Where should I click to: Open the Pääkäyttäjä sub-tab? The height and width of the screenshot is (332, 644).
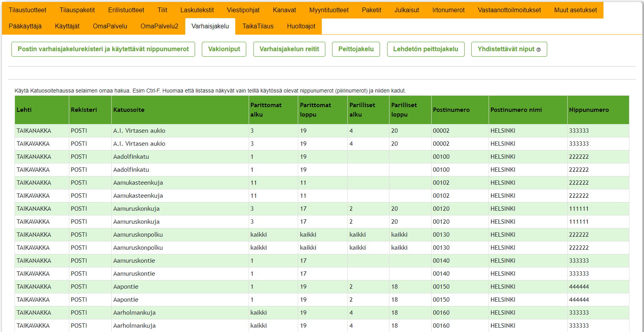tap(25, 26)
